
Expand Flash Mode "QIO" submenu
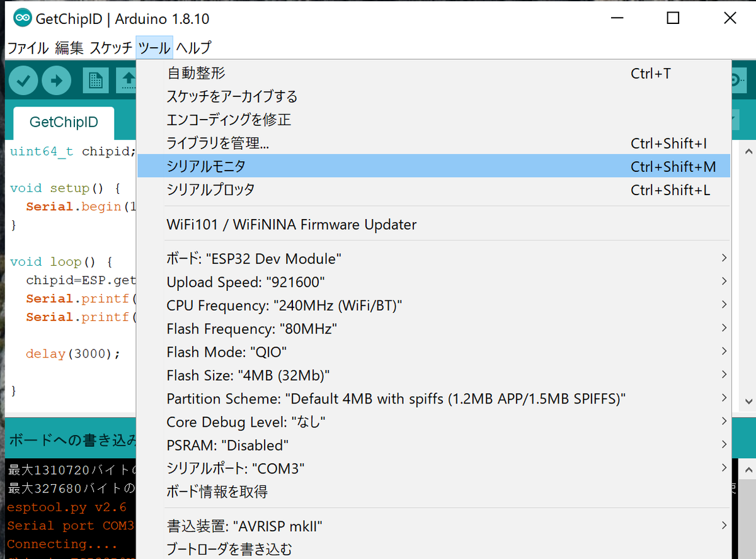pos(433,352)
